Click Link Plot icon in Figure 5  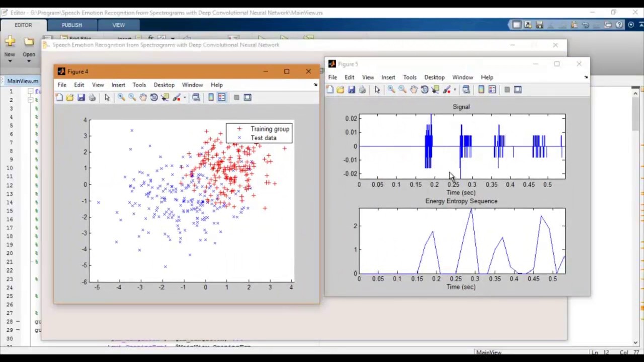point(466,89)
